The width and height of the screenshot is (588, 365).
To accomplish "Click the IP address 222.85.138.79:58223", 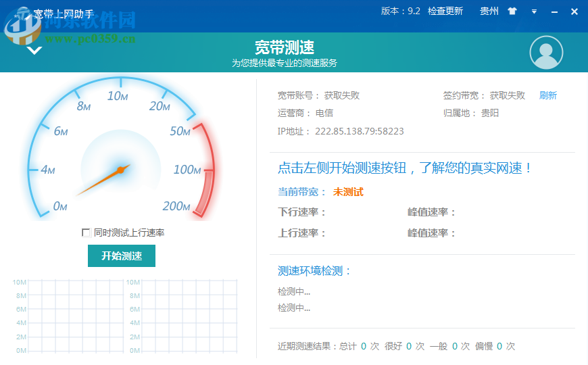I will click(360, 131).
